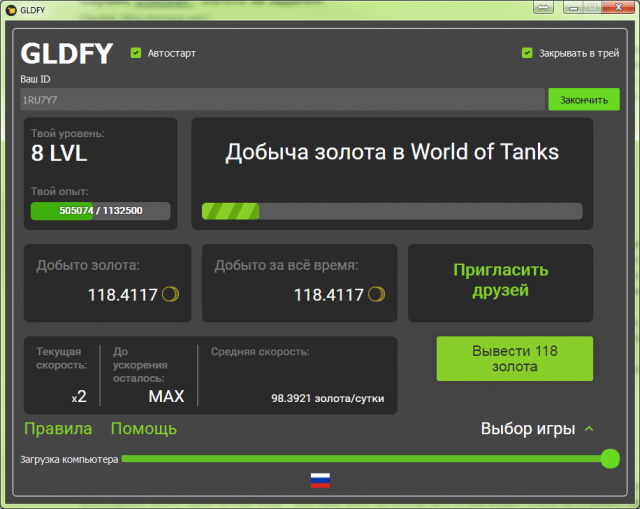This screenshot has width=640, height=509.
Task: Click the До ускорения осталось label
Action: tap(140, 365)
